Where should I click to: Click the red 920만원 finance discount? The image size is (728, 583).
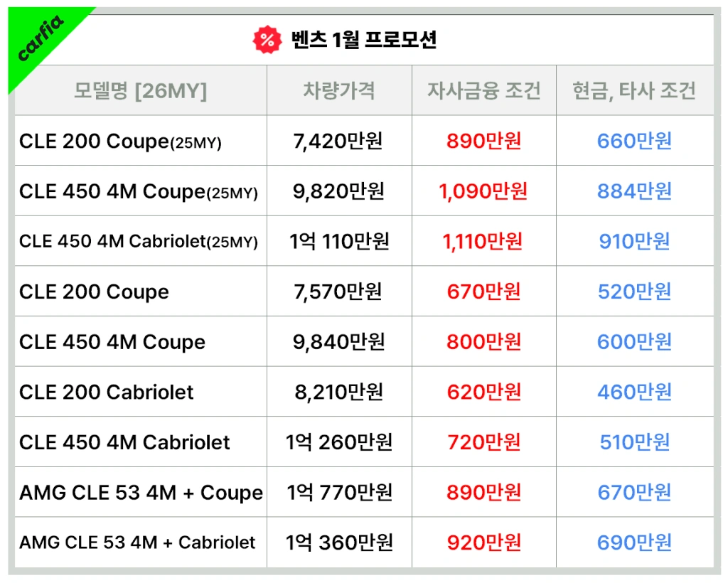[x=483, y=542]
